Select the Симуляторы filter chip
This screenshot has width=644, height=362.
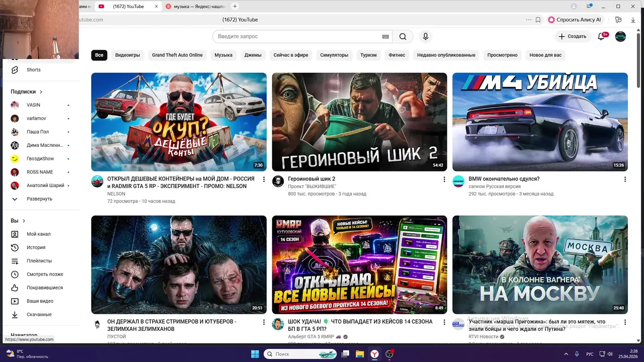pyautogui.click(x=334, y=55)
